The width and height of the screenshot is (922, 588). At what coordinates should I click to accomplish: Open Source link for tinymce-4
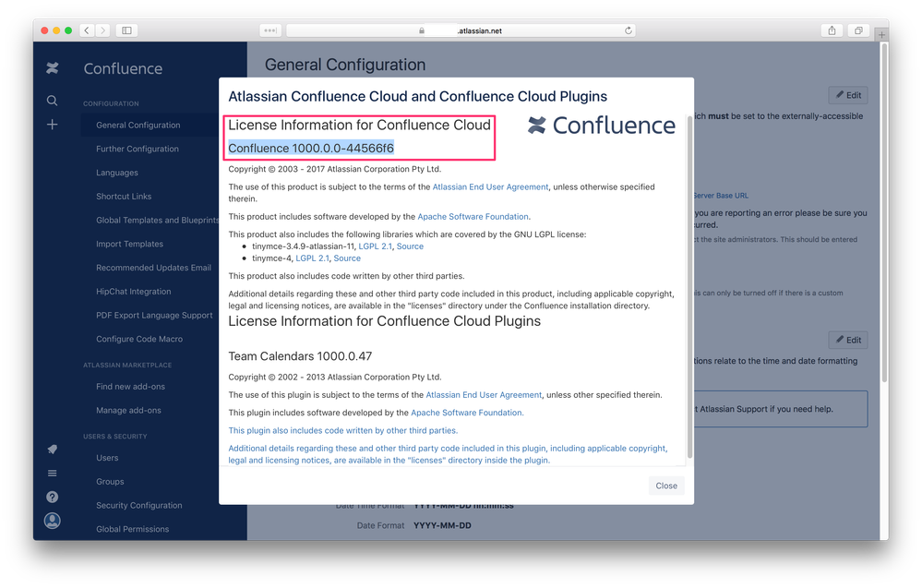pos(347,258)
